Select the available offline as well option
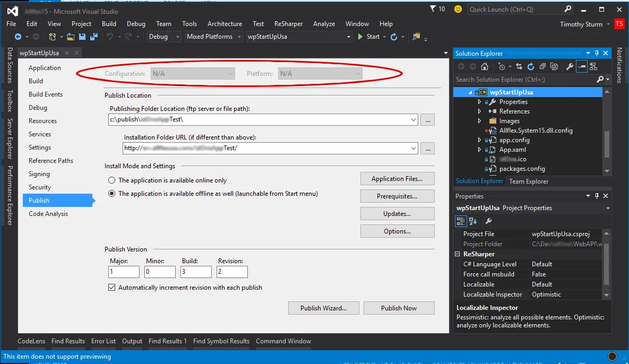This screenshot has width=629, height=364. tap(112, 194)
